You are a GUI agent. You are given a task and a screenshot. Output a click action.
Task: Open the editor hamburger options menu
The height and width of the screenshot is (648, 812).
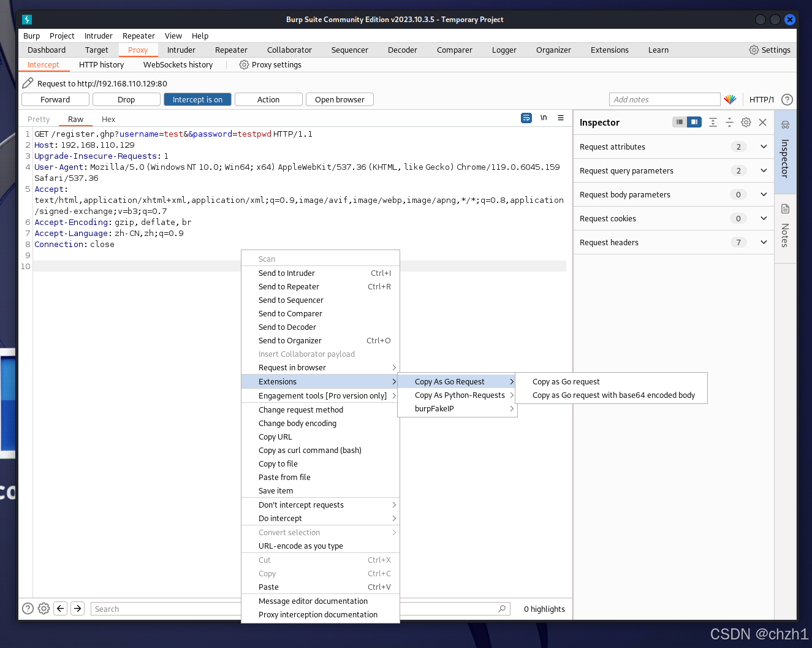pos(561,118)
